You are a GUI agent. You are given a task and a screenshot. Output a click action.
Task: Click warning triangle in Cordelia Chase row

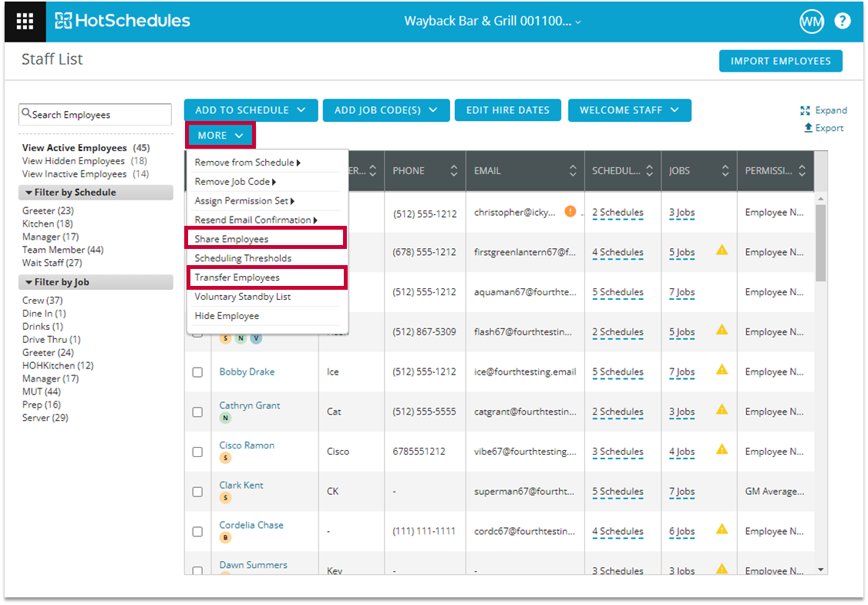pyautogui.click(x=722, y=529)
